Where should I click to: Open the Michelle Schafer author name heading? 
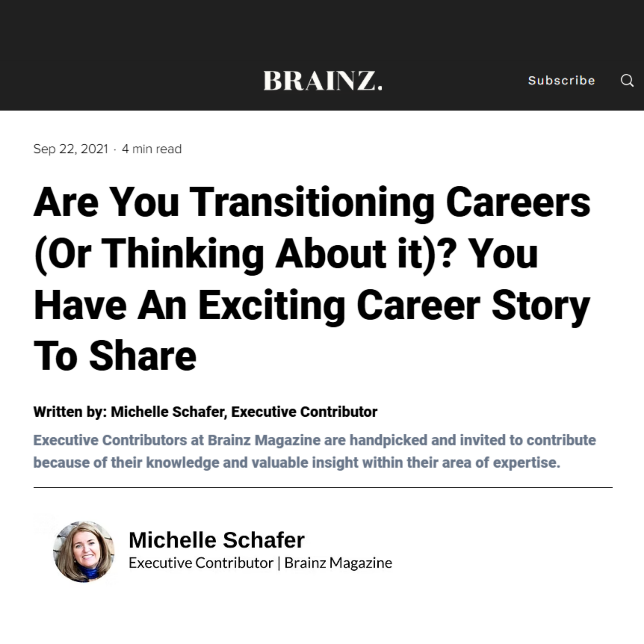click(217, 540)
